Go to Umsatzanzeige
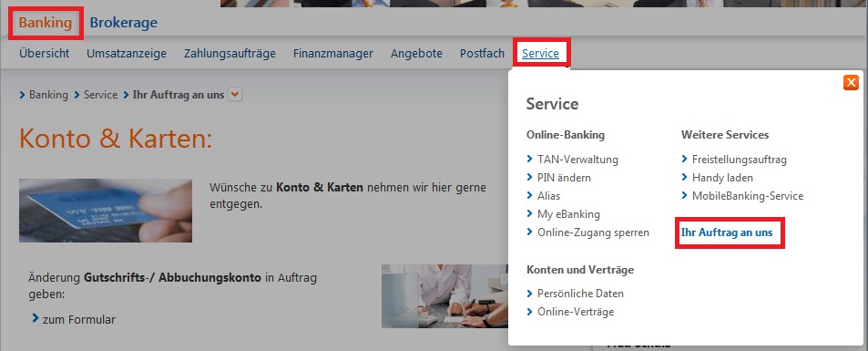Screen dimensions: 868x351 pyautogui.click(x=127, y=54)
